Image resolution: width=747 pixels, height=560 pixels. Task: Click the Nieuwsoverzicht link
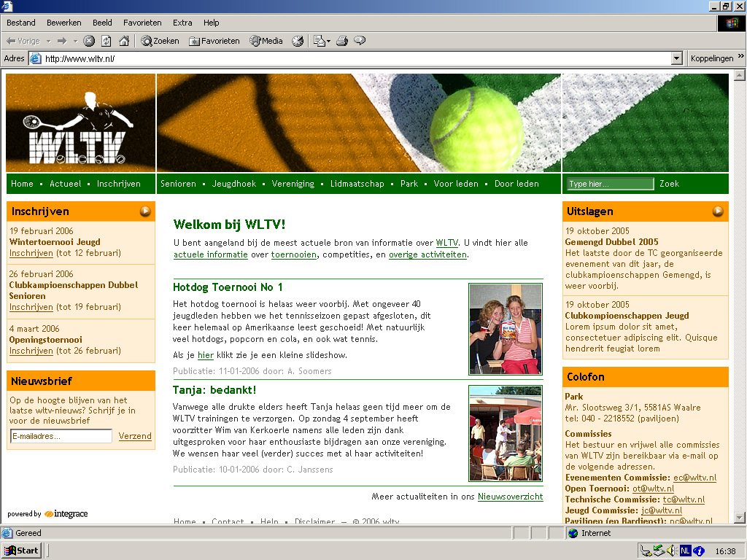tap(510, 497)
